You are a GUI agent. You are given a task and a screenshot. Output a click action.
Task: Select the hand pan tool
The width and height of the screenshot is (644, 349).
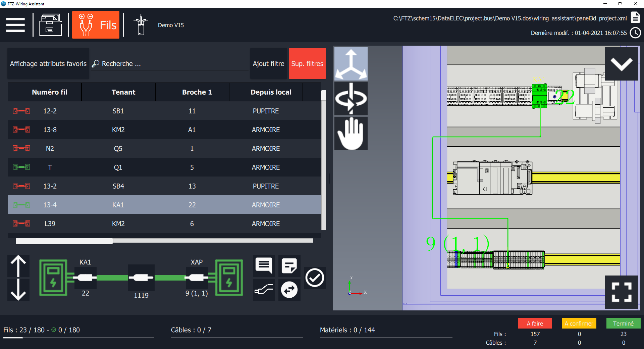click(x=351, y=133)
